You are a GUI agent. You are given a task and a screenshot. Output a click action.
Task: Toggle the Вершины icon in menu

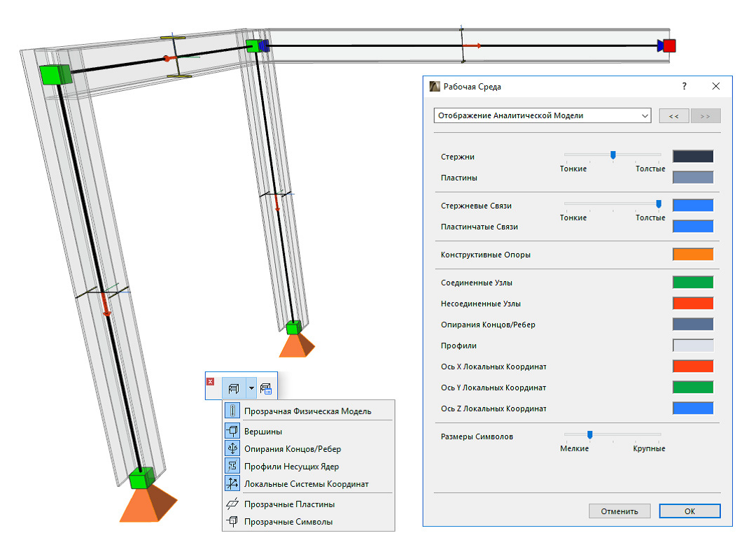(232, 432)
